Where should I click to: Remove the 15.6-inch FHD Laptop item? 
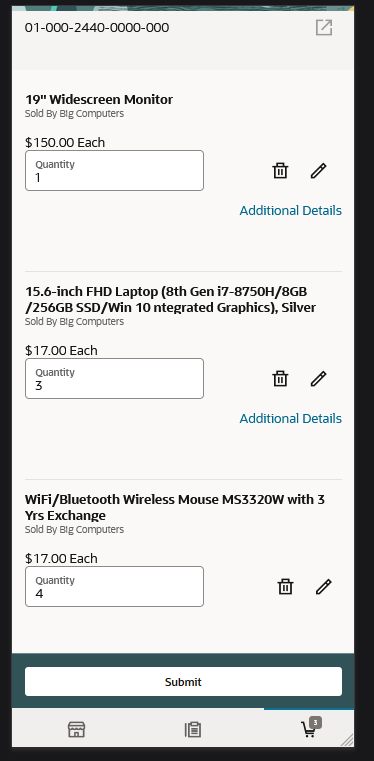[280, 379]
